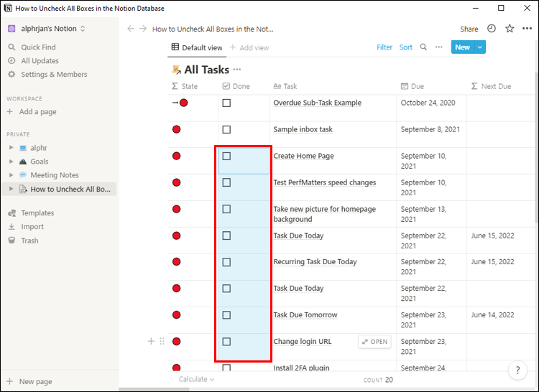Click the red State circle for Task Due Tomorrow

click(176, 315)
